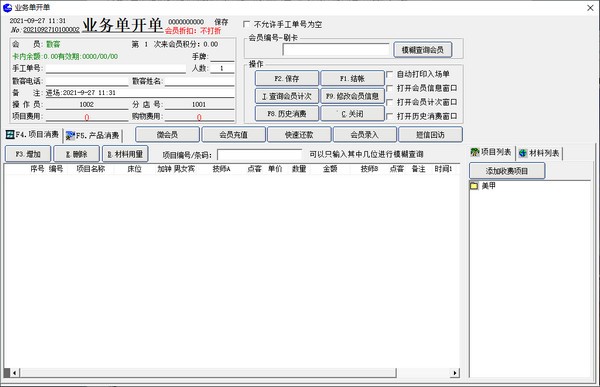Click the F5 产品消费 tab icon
This screenshot has height=387, width=600.
tap(70, 136)
